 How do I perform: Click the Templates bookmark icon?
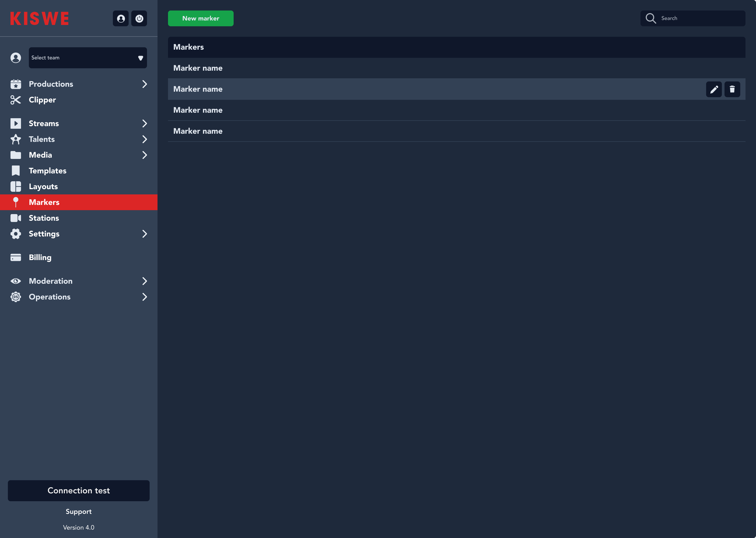pyautogui.click(x=15, y=170)
